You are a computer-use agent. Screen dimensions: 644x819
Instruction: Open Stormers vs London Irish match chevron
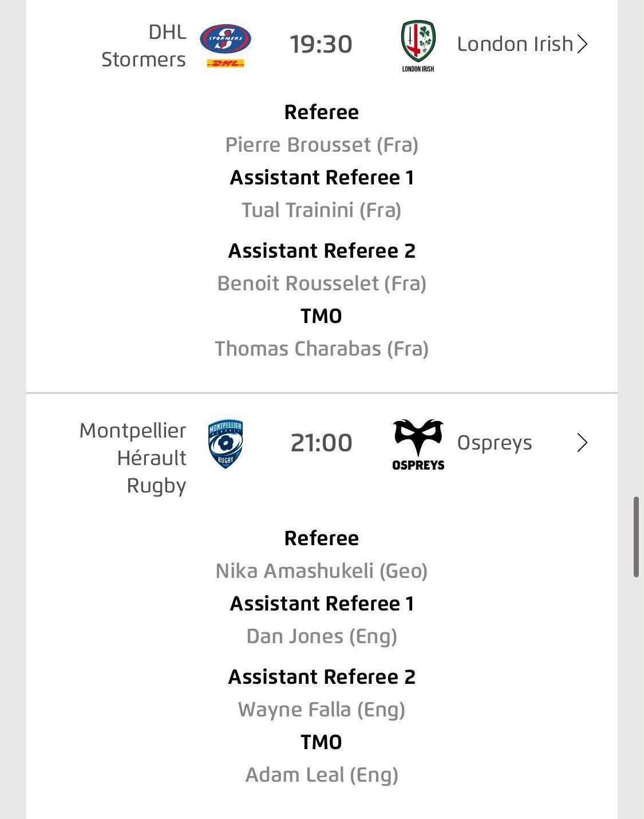coord(582,44)
